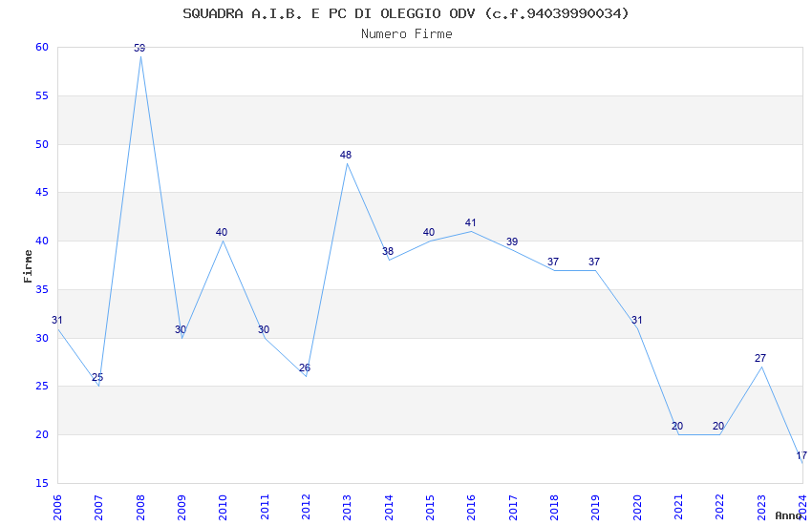This screenshot has width=812, height=525.
Task: Pick the data label 31 above year 2006
Action: point(57,320)
